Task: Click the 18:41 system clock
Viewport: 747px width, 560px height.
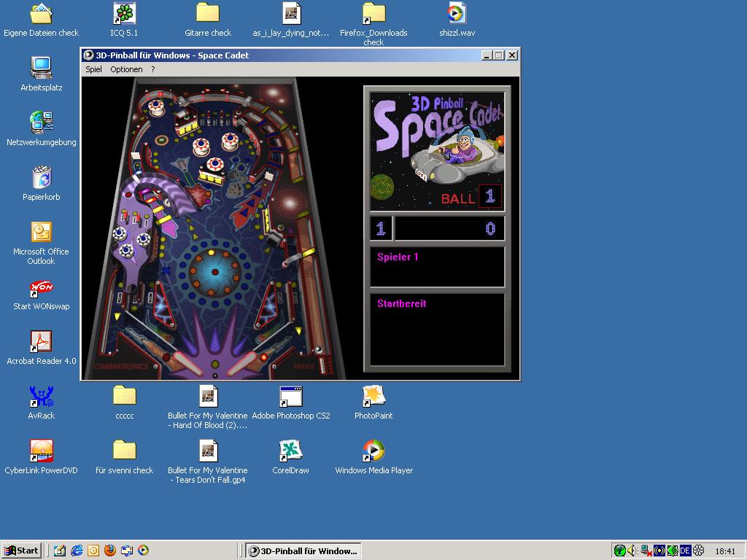Action: [x=725, y=551]
